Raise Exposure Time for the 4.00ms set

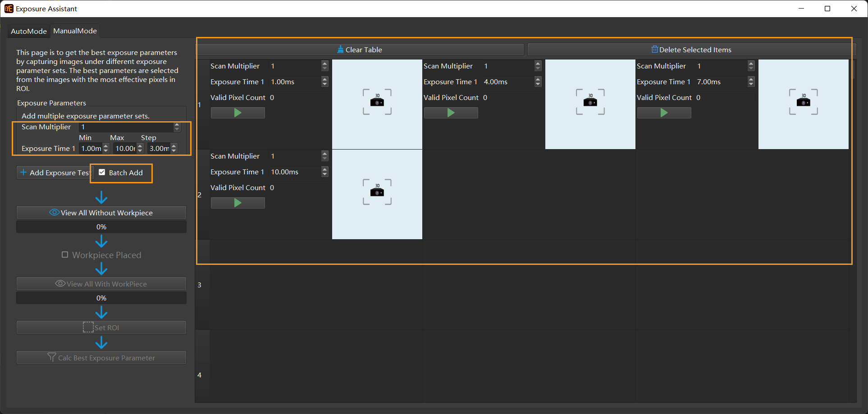538,79
